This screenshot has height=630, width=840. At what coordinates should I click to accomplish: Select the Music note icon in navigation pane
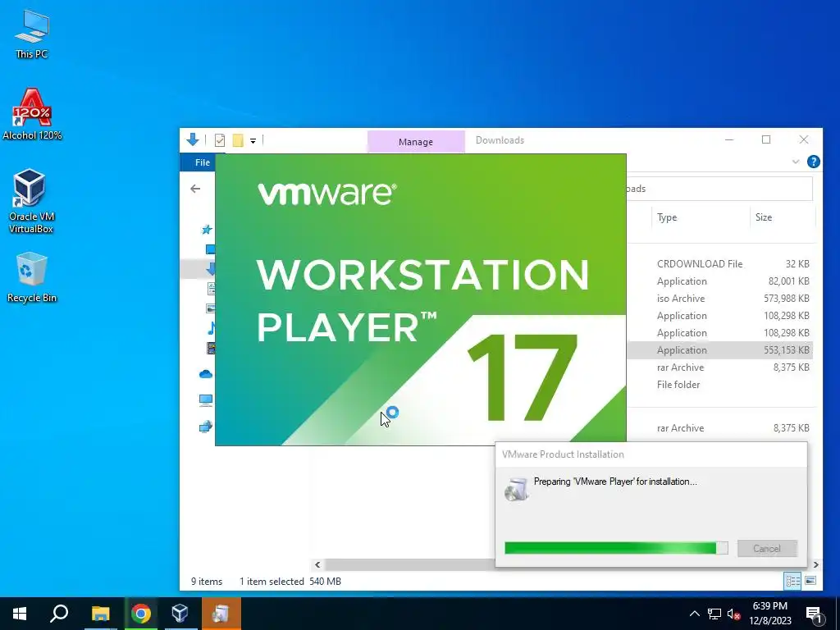point(211,328)
